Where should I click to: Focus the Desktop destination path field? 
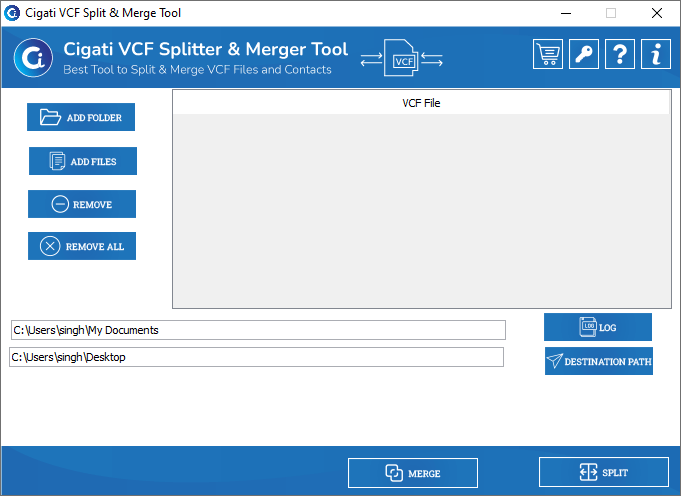point(257,357)
